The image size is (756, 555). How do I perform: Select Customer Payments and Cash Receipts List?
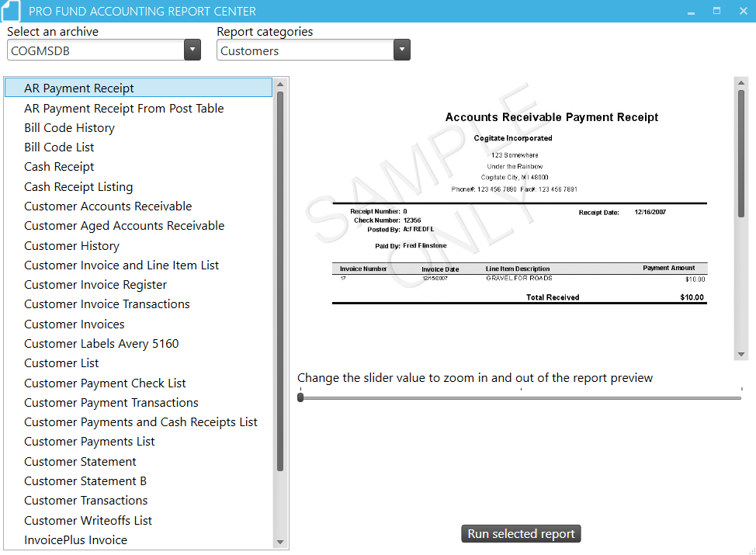tap(140, 422)
